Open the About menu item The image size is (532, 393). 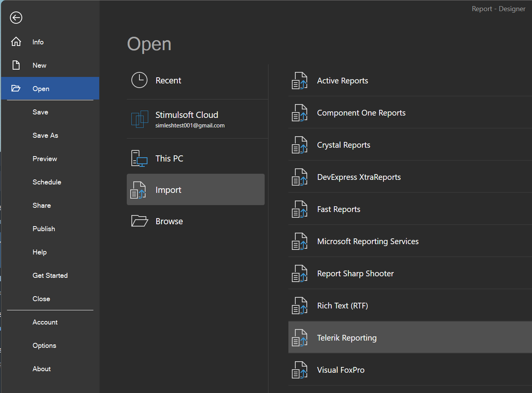(50, 369)
